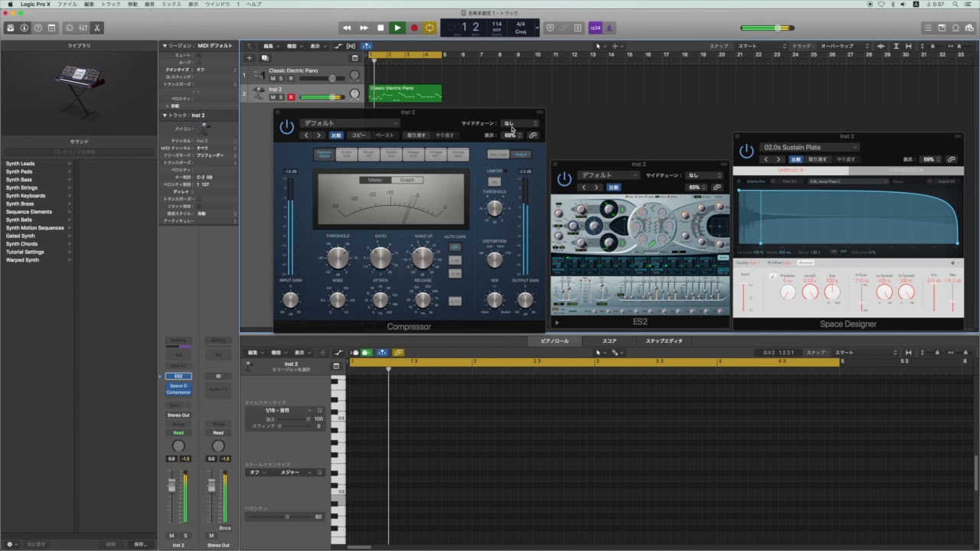Open the Library panel icon in toolbar
The height and width of the screenshot is (551, 980).
(x=11, y=28)
